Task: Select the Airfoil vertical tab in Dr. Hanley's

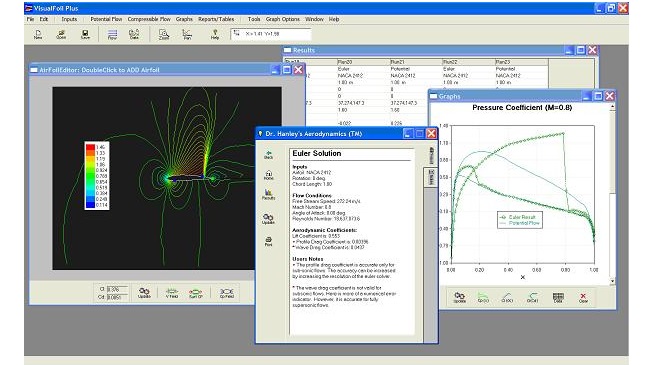Action: (x=431, y=156)
